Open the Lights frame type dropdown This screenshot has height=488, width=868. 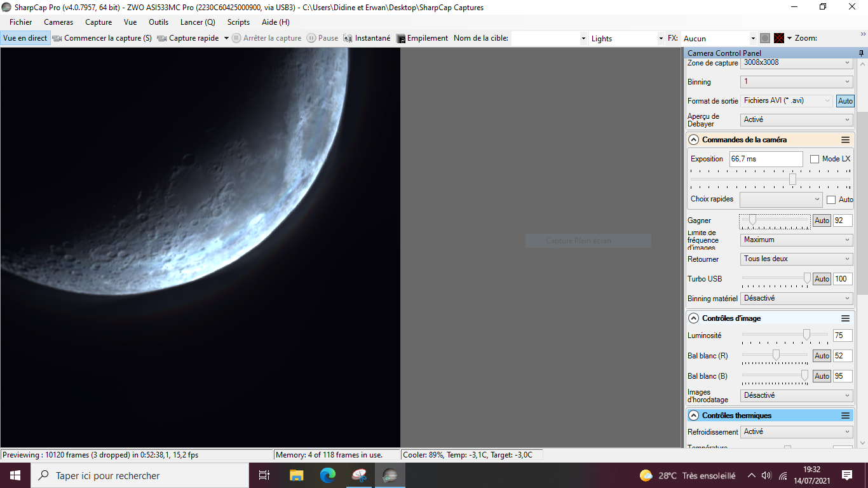[627, 38]
